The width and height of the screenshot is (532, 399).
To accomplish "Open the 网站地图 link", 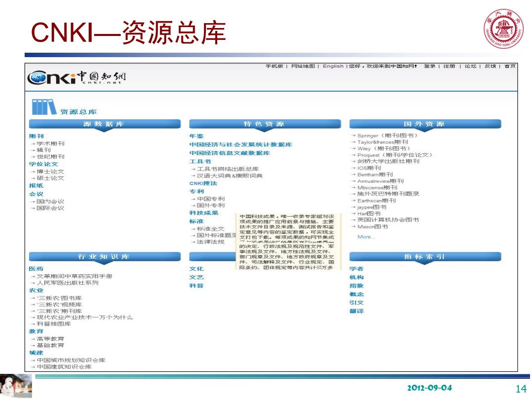I will coord(303,66).
